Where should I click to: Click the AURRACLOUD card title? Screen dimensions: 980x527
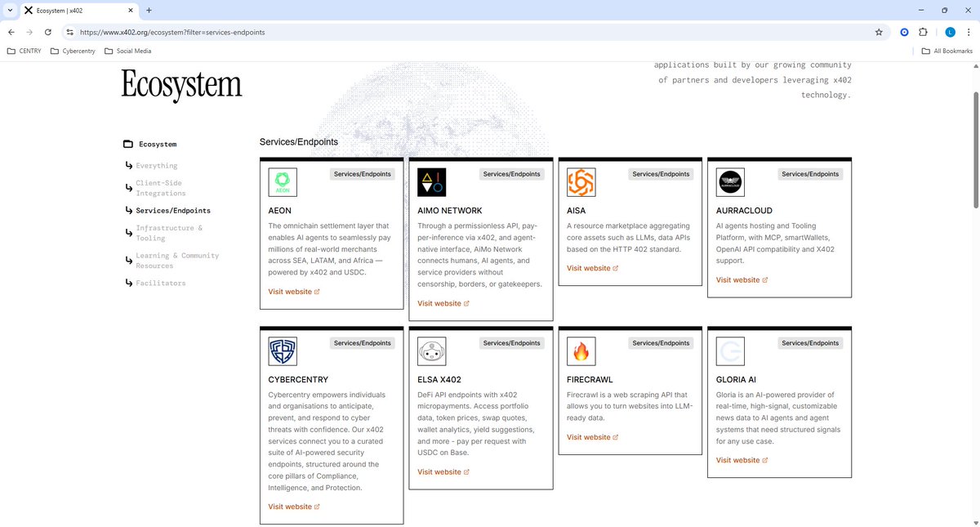coord(744,211)
